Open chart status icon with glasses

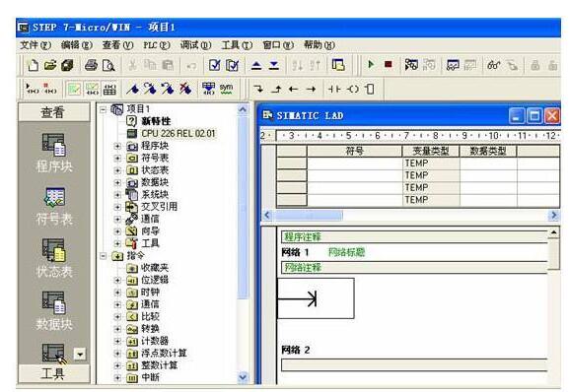[x=493, y=65]
